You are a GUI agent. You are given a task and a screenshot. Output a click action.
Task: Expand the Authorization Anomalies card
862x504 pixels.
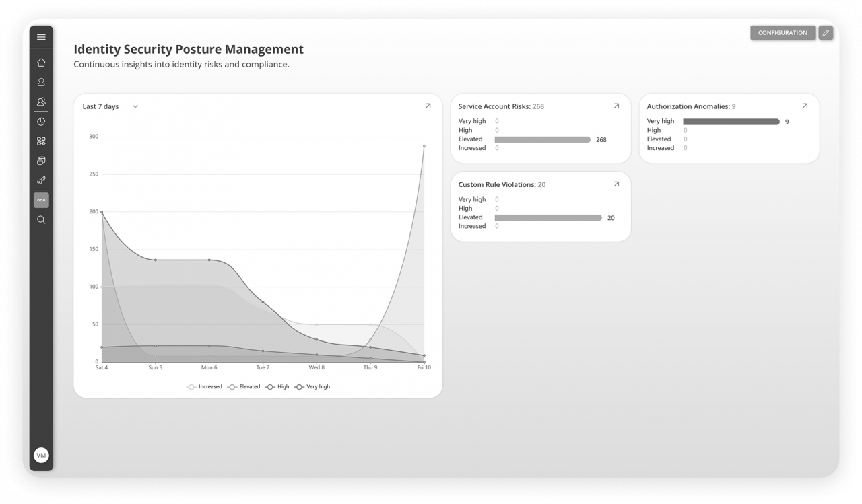coord(805,106)
